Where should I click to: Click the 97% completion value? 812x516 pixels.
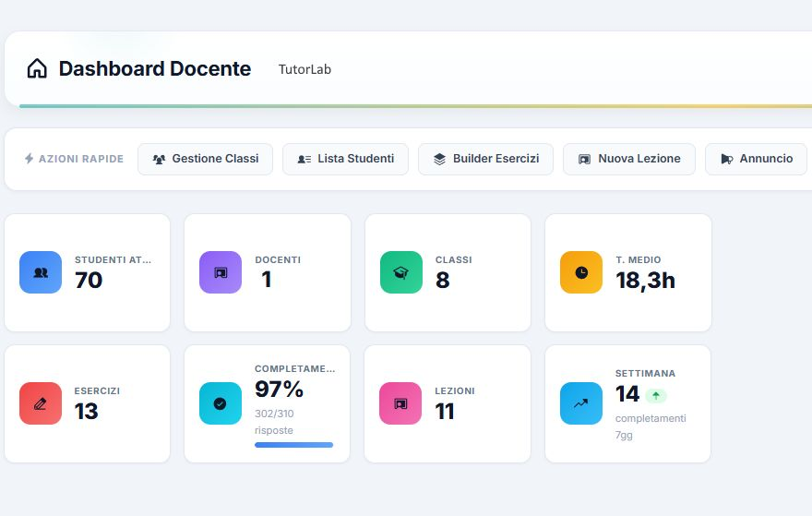click(279, 389)
